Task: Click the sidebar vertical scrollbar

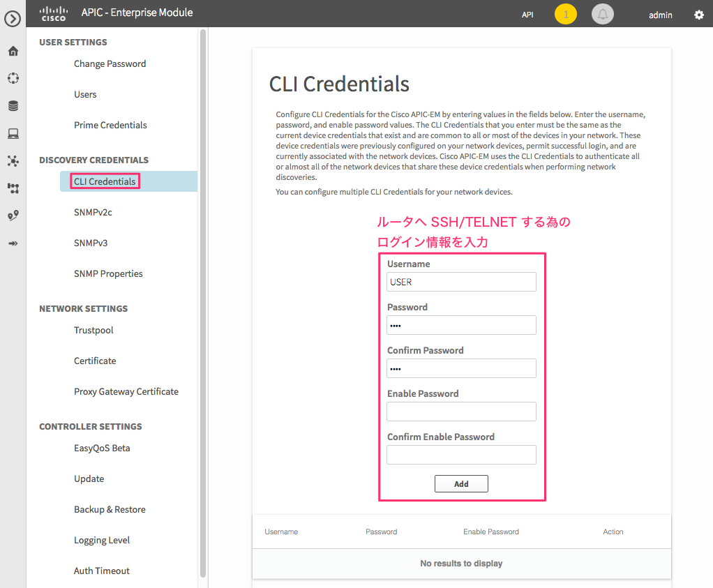Action: click(203, 303)
